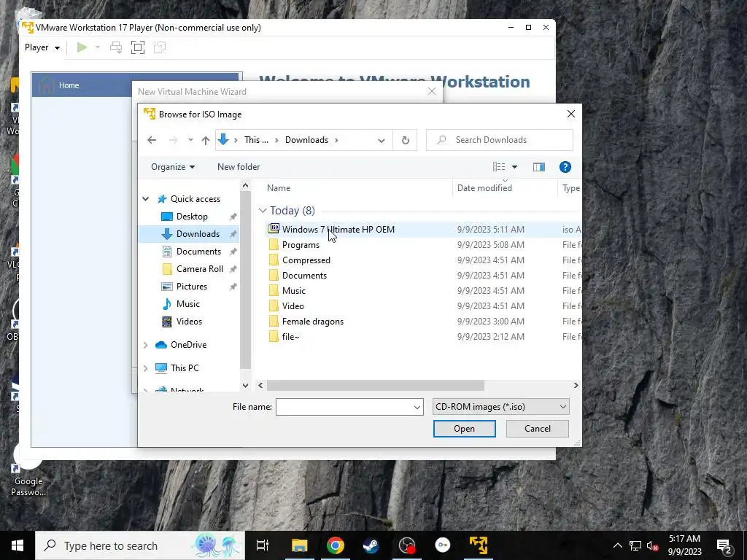Select Music in navigation pane
The height and width of the screenshot is (560, 747).
pos(187,304)
